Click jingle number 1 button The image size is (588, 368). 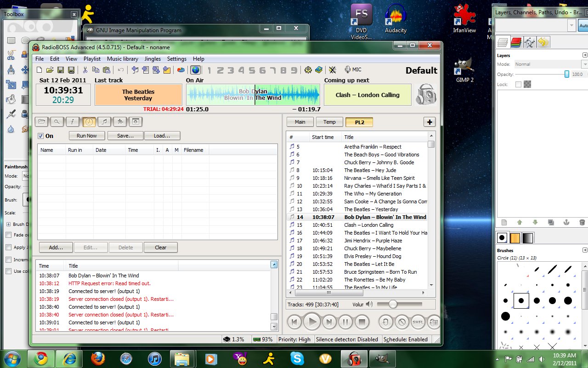209,70
